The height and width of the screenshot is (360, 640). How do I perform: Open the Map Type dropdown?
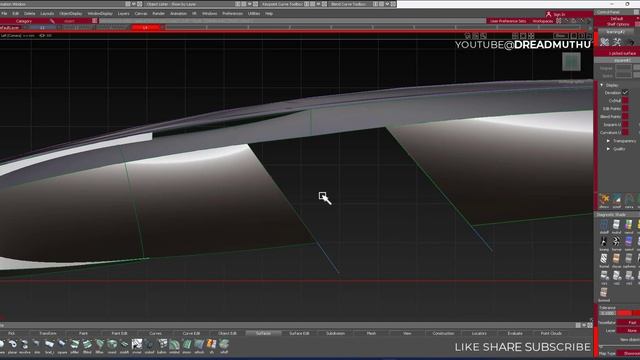coord(629,353)
